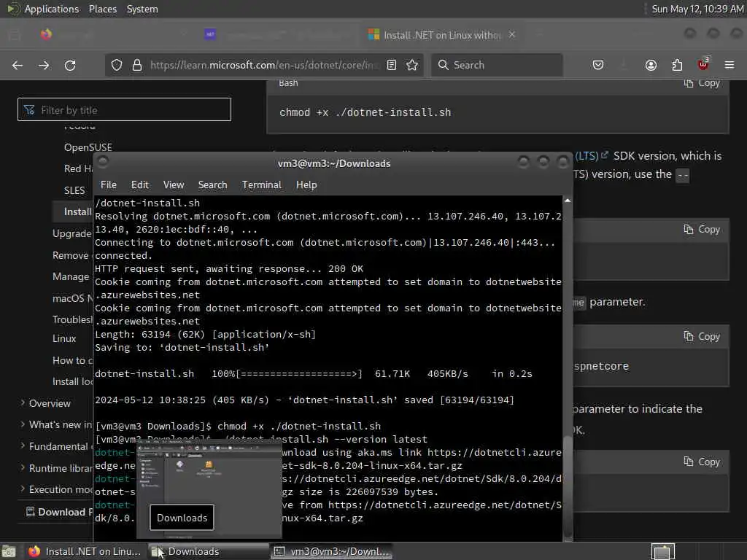747x560 pixels.
Task: Click the Download PDF button
Action: click(x=59, y=512)
